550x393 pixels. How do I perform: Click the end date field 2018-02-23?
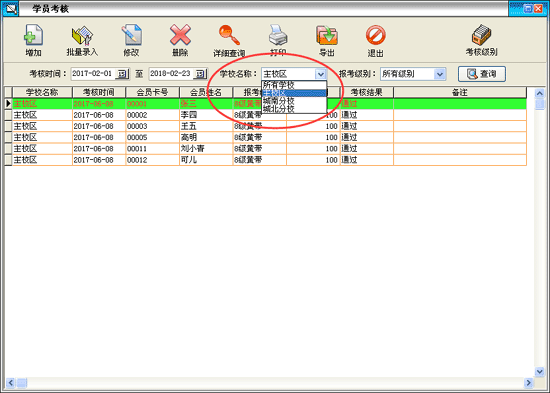pos(171,74)
